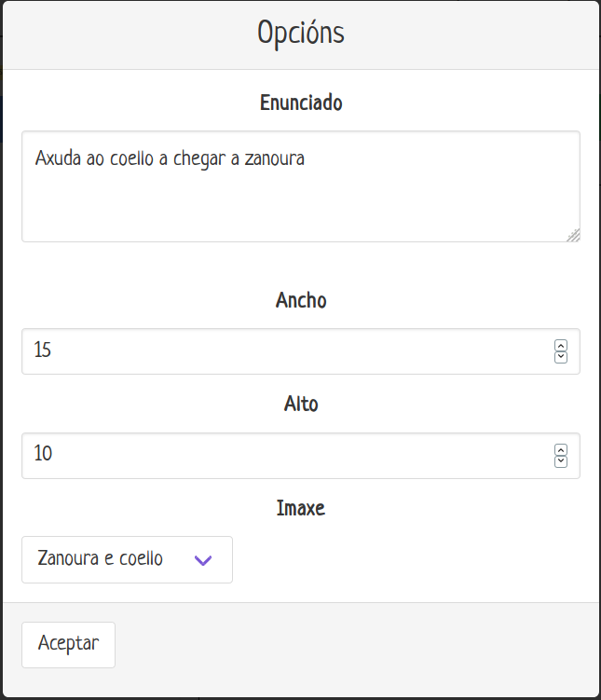Decrease the Ancho value with down arrow
601x700 pixels.
point(561,357)
